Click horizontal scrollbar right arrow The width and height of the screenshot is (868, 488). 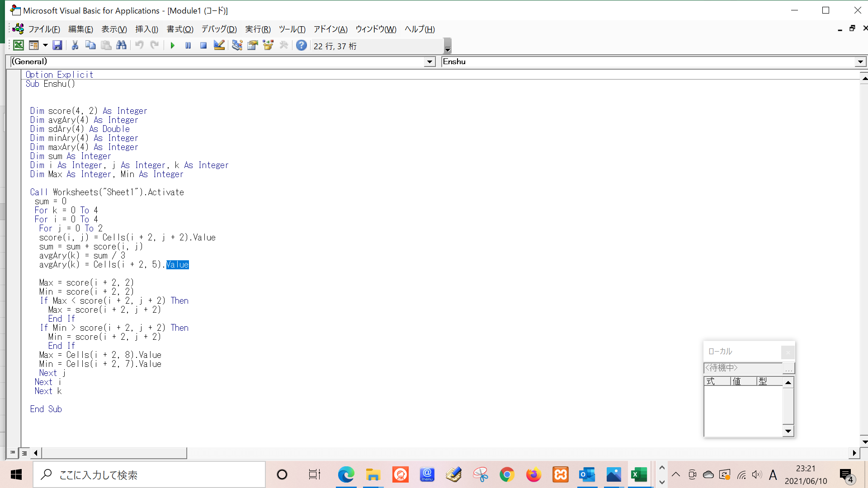click(854, 453)
